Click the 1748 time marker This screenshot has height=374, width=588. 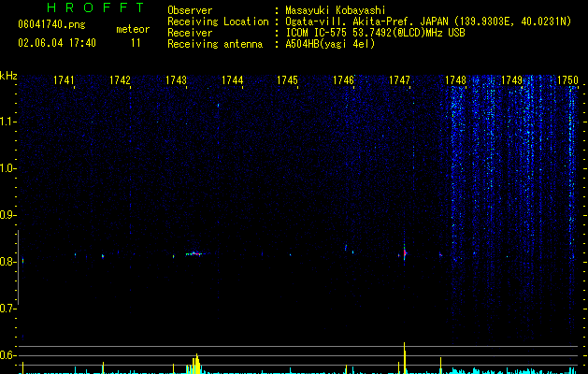click(455, 80)
